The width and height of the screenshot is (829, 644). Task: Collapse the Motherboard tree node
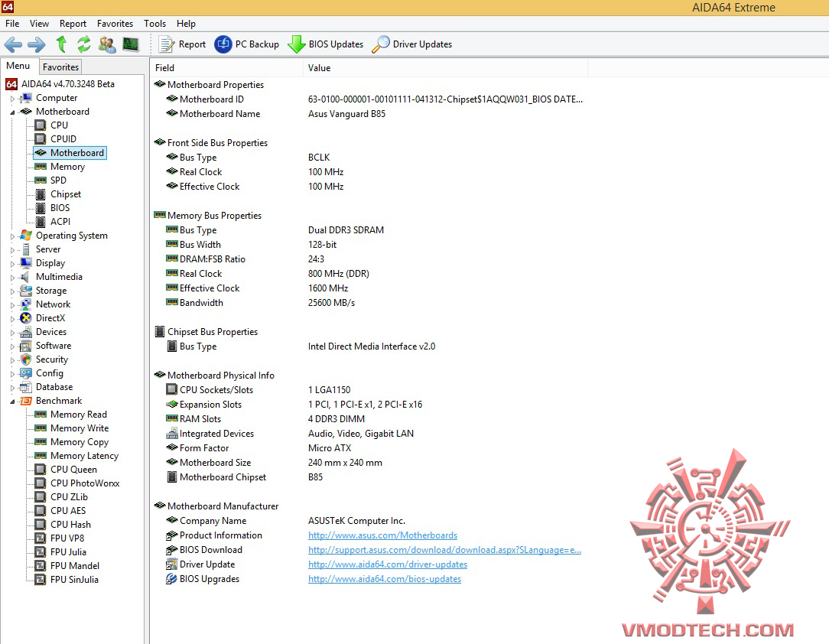[x=12, y=112]
